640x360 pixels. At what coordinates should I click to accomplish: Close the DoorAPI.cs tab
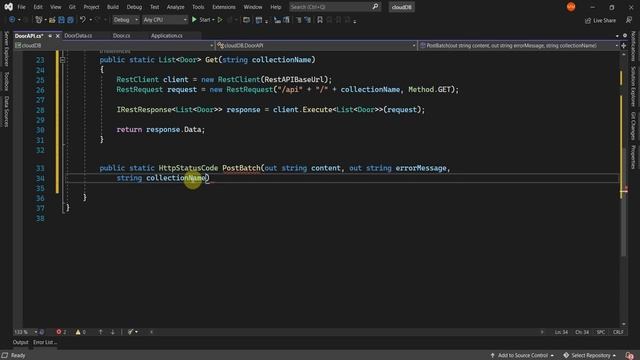58,36
